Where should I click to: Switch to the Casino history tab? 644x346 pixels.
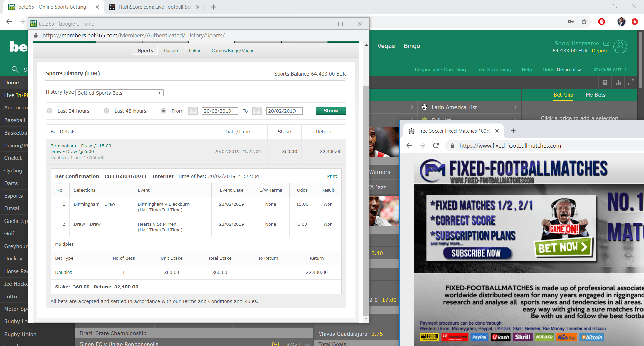[x=171, y=51]
